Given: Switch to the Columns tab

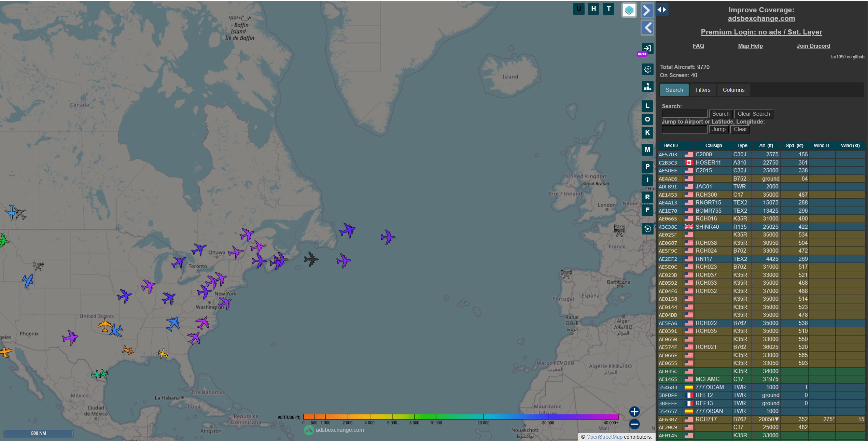Looking at the screenshot, I should (733, 90).
